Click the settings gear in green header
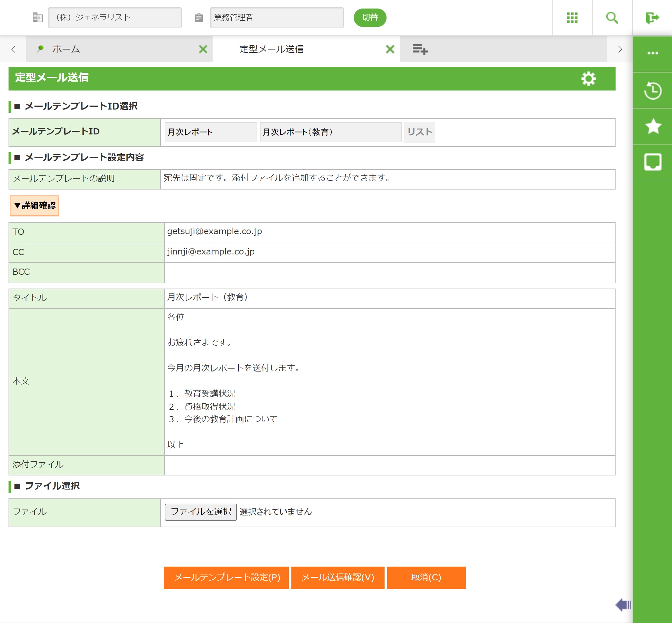The image size is (672, 623). (x=588, y=79)
